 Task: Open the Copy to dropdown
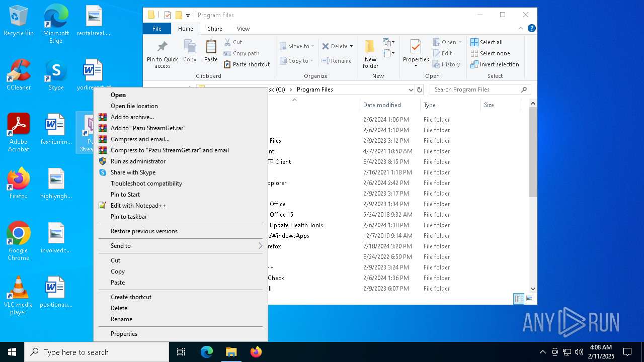click(x=297, y=61)
